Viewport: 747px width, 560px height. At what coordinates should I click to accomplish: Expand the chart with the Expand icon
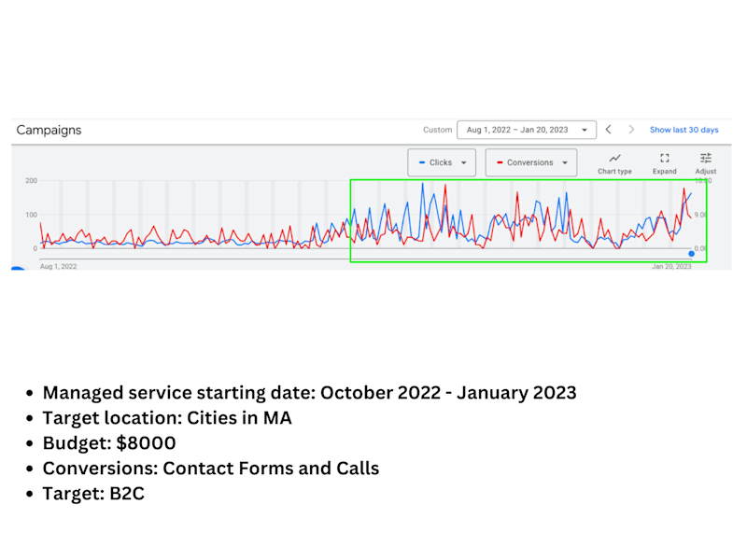(665, 163)
